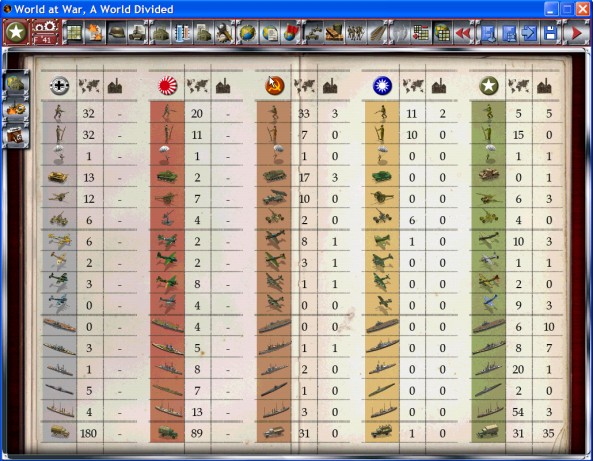Click the wrench and tools repair icon
The width and height of the screenshot is (593, 461).
(224, 33)
